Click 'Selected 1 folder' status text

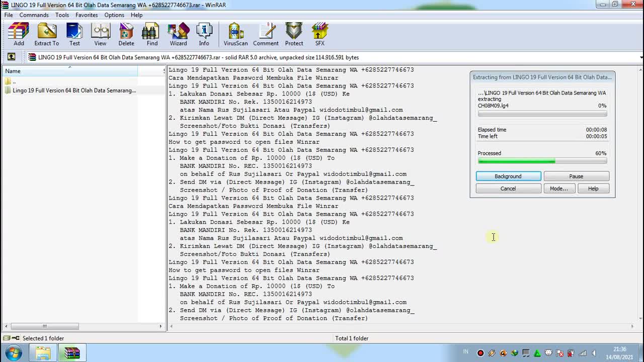click(x=43, y=338)
